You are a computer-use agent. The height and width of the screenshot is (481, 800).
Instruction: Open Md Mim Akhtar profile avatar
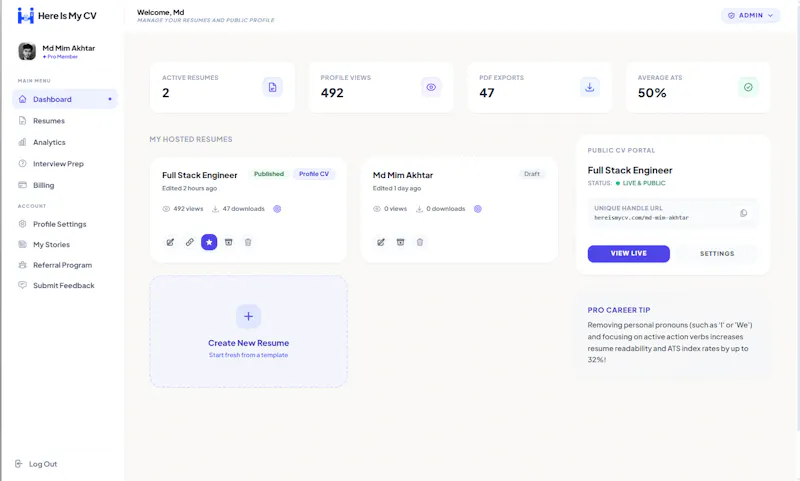click(27, 51)
